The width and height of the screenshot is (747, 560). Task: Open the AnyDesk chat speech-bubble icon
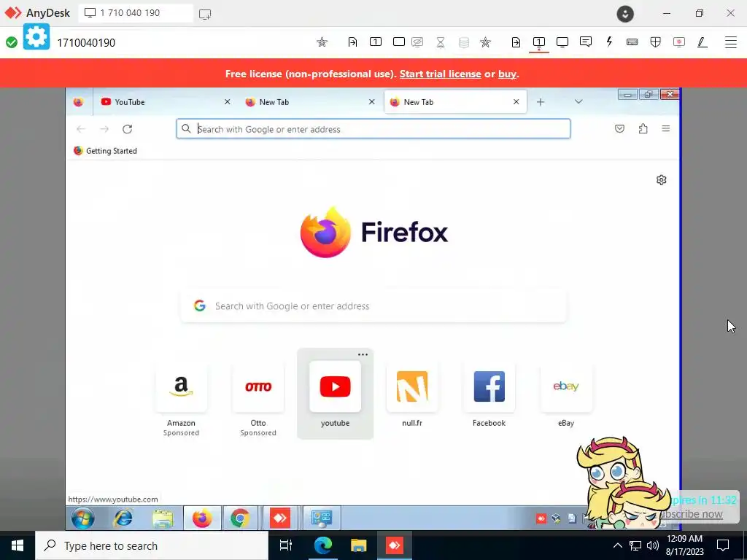(x=586, y=42)
